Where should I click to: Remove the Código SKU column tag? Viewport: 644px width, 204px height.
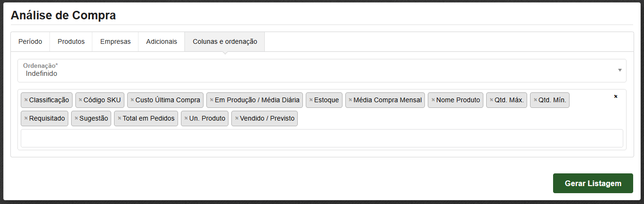coord(81,100)
